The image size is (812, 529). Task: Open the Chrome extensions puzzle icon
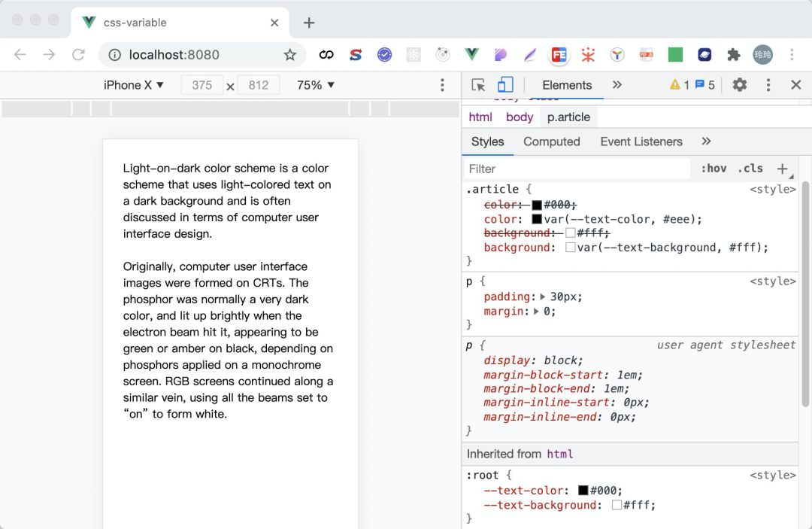point(733,54)
